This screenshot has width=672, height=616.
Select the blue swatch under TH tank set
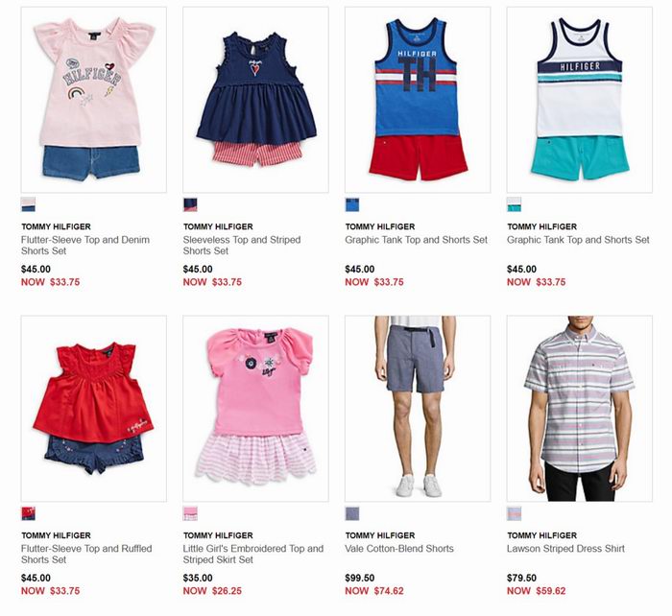click(x=352, y=204)
